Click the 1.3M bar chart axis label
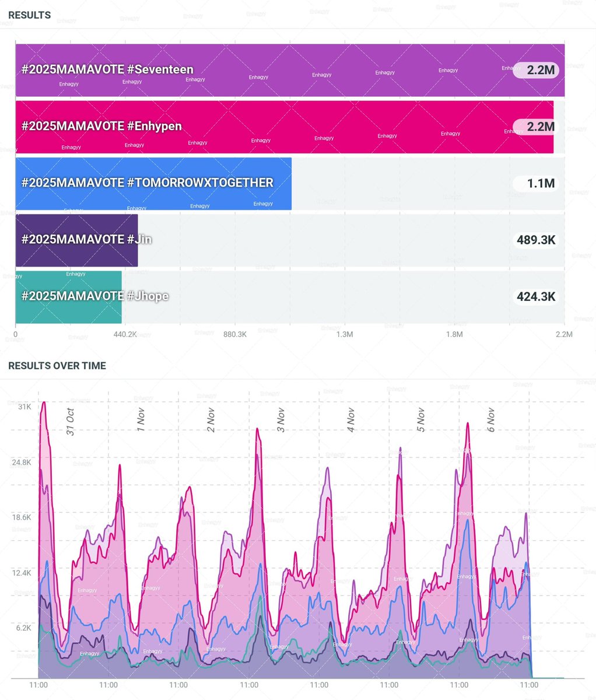596x700 pixels. [345, 334]
